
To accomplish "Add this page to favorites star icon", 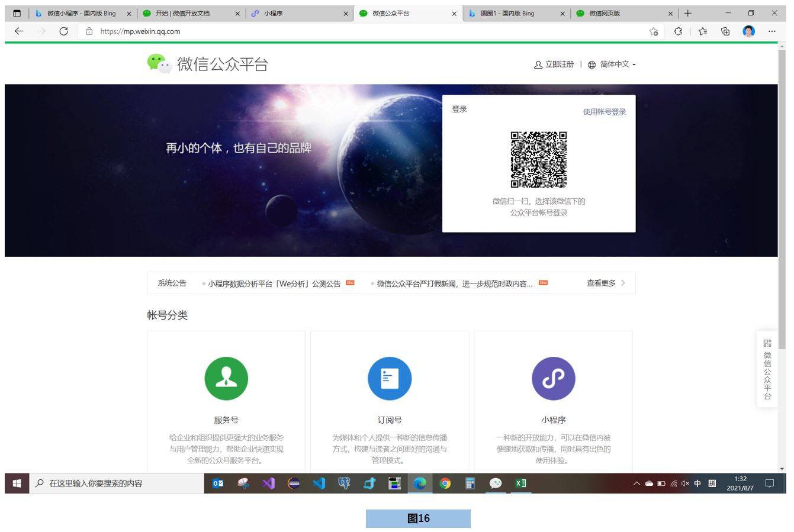I will point(654,31).
